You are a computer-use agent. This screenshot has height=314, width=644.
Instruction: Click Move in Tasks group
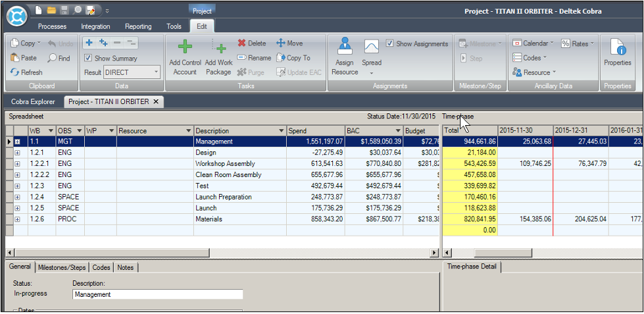[289, 43]
